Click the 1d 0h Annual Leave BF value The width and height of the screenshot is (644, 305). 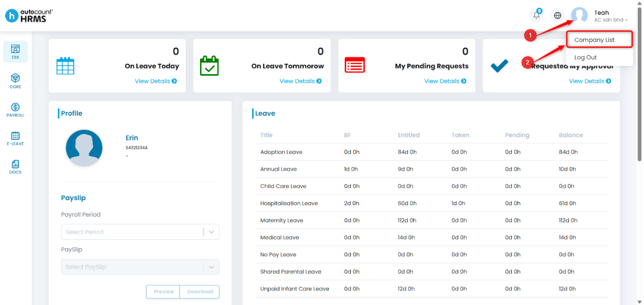click(x=351, y=169)
